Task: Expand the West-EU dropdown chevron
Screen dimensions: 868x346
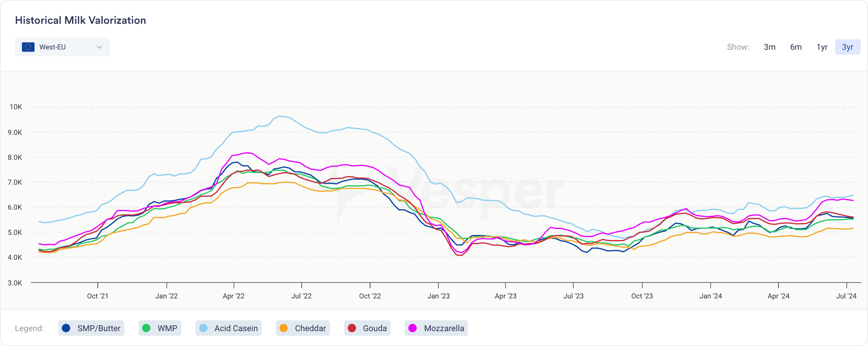Action: click(99, 47)
